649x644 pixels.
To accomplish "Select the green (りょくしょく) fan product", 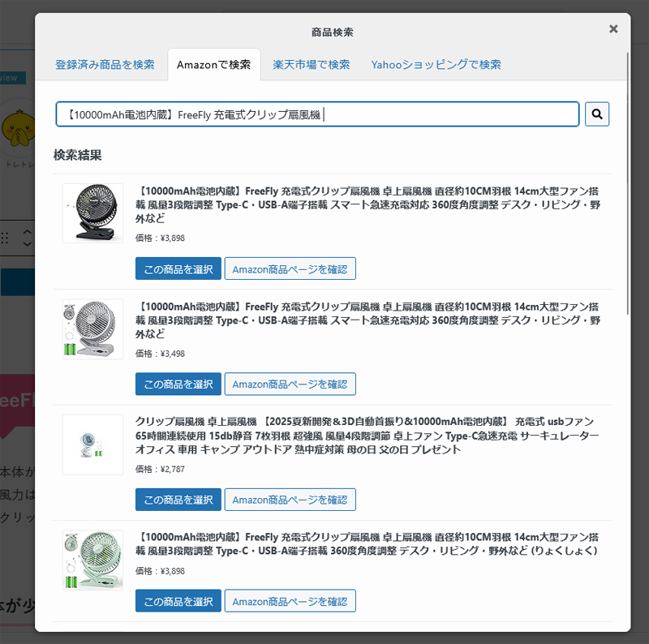I will click(178, 601).
